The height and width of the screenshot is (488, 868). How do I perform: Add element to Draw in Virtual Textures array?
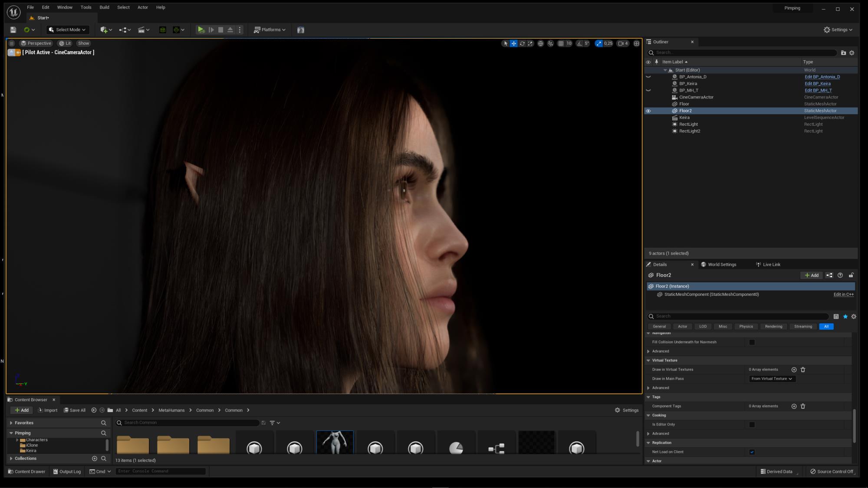[x=794, y=370]
